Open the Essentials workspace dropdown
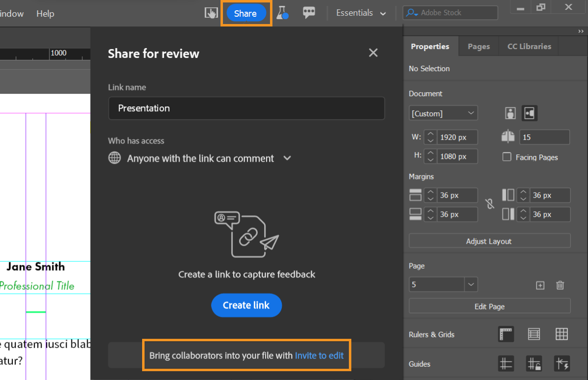The height and width of the screenshot is (380, 588). pyautogui.click(x=361, y=13)
